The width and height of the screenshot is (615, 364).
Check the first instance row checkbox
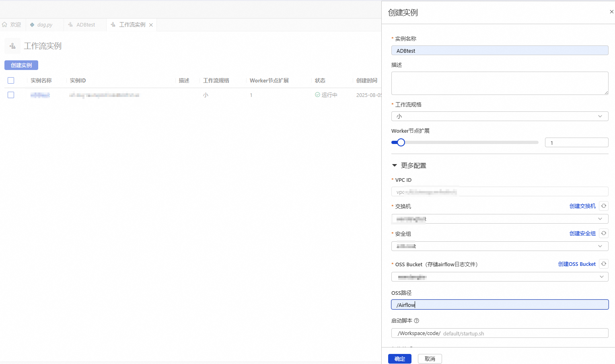[11, 95]
